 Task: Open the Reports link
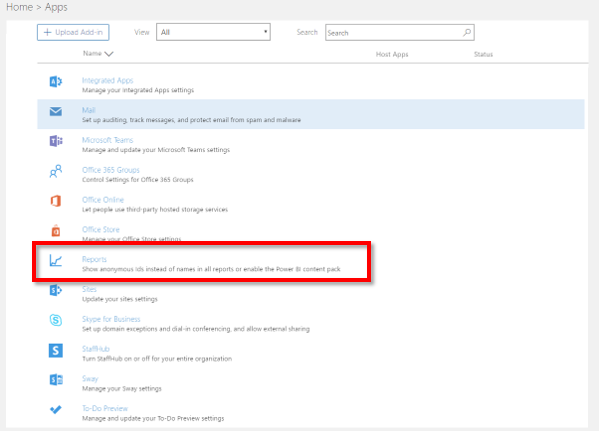click(x=94, y=259)
